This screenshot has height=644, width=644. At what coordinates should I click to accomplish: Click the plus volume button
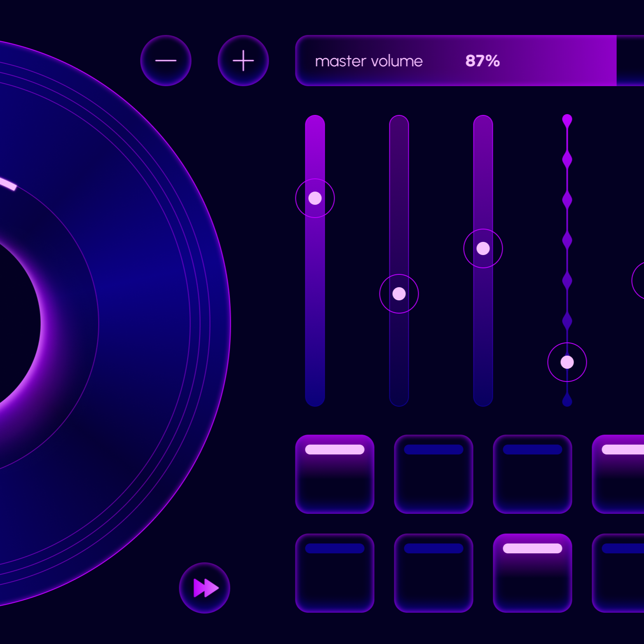pyautogui.click(x=243, y=61)
